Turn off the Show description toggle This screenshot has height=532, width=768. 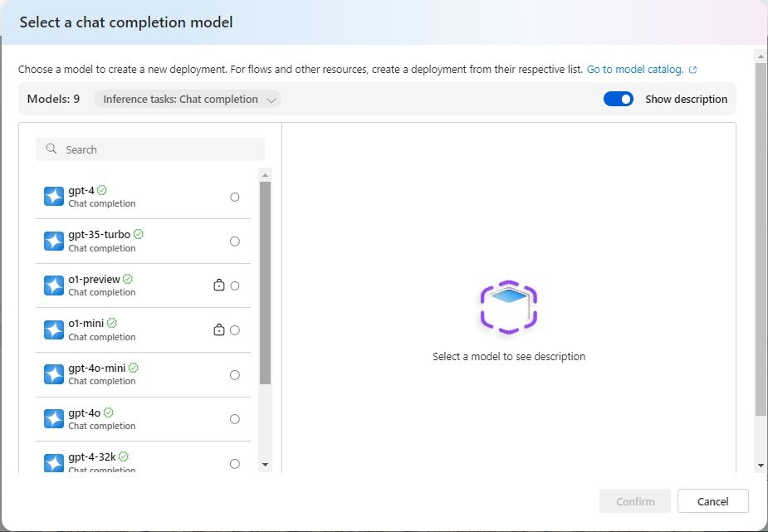coord(618,99)
